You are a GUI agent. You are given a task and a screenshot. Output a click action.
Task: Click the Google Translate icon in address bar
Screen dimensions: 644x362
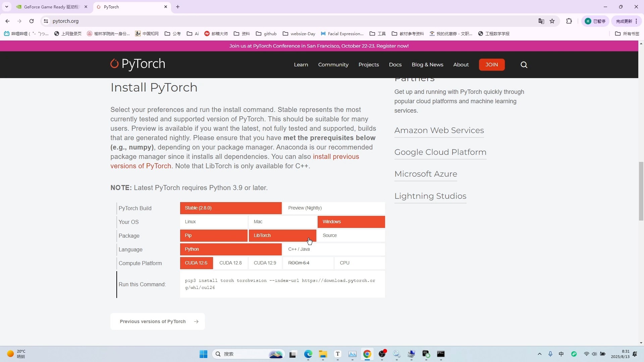[541, 21]
